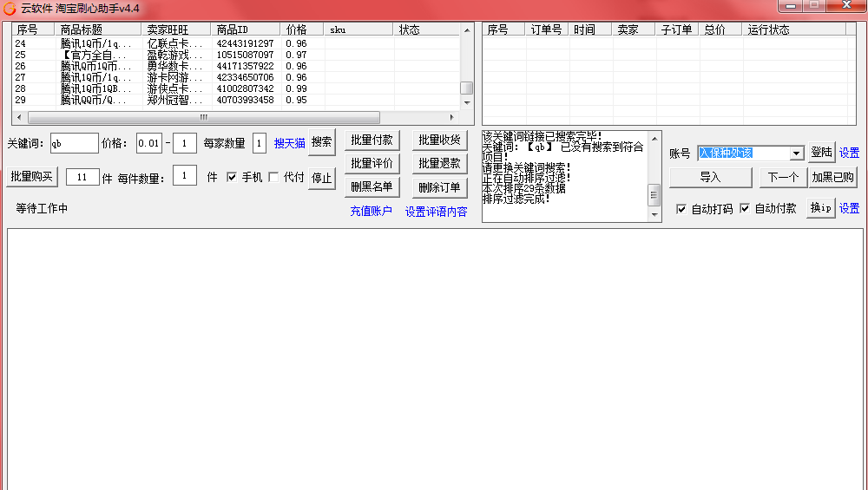Click the 状态 column header
The height and width of the screenshot is (490, 868).
426,29
